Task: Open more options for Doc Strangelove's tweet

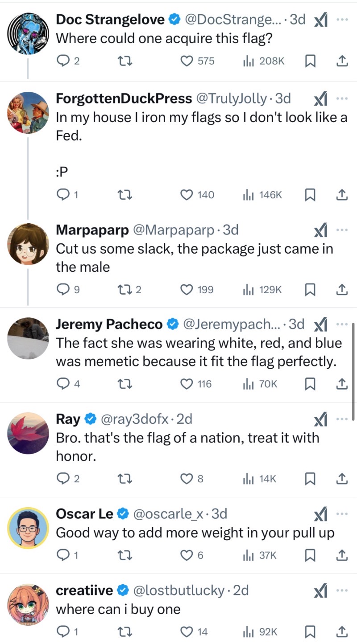Action: (x=342, y=20)
